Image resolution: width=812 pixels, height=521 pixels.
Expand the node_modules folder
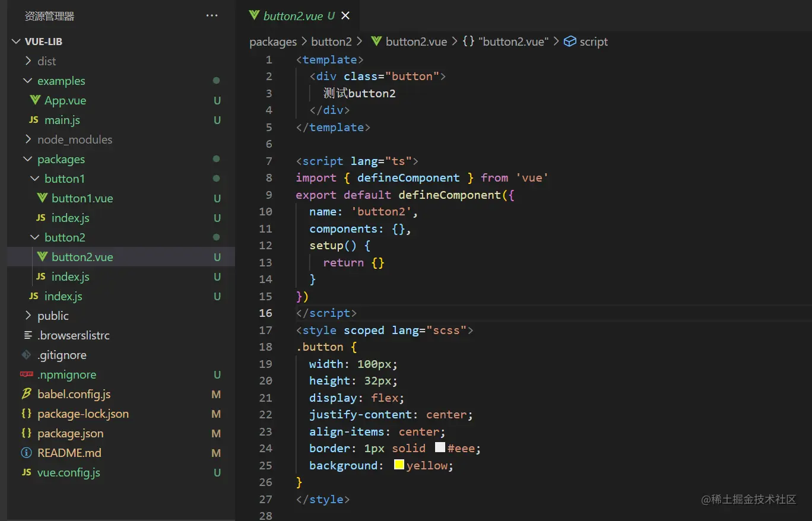28,139
